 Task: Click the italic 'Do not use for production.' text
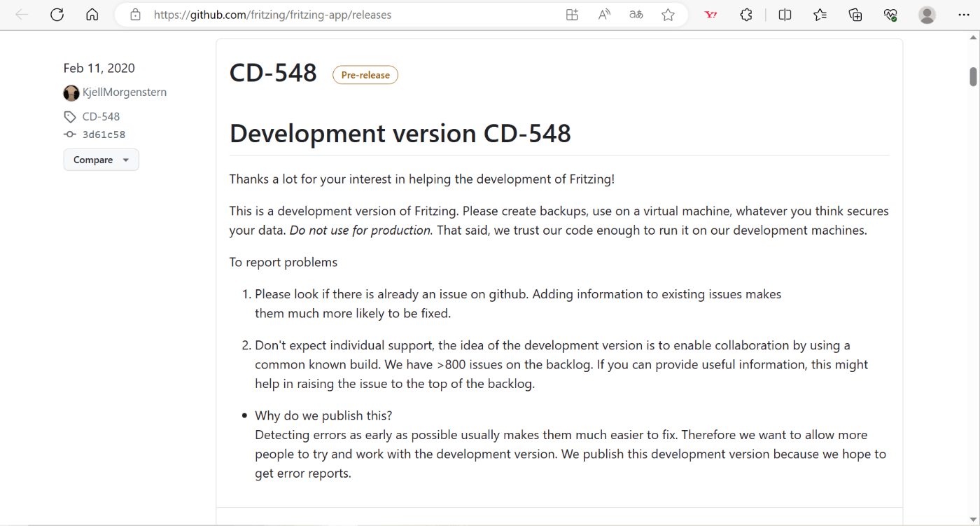click(x=361, y=230)
